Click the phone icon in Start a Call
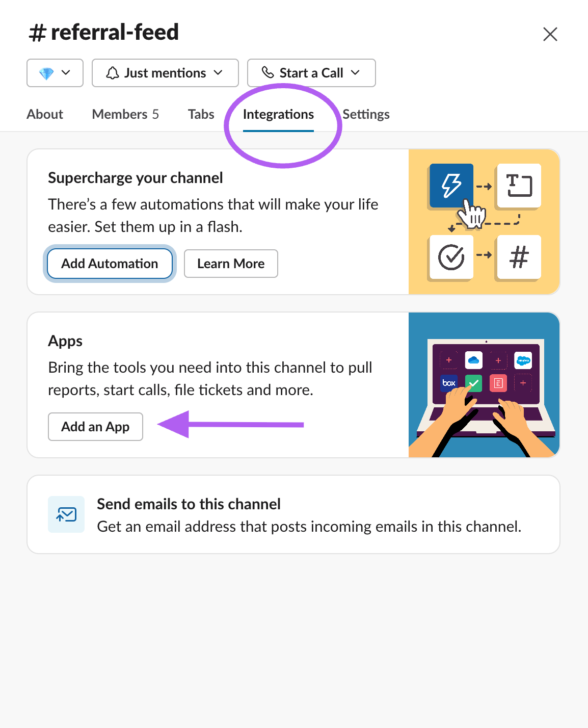The image size is (588, 728). coord(268,72)
